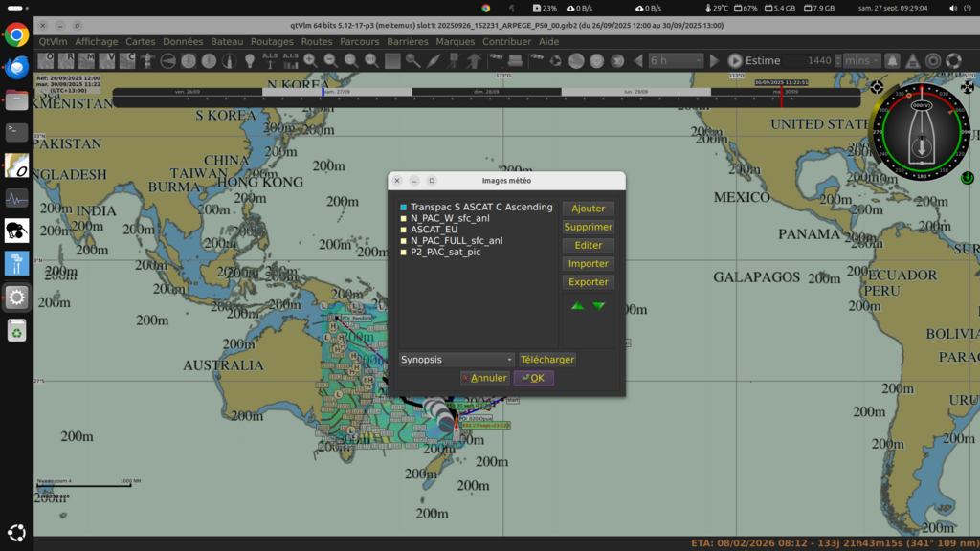Open the mins unit dropdown
Viewport: 980px width, 551px height.
(861, 60)
